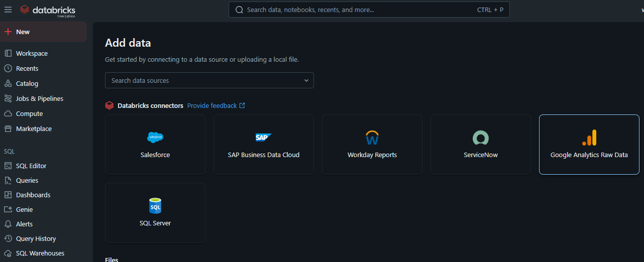Click the Dashboards grid icon
Viewport: 644px width, 262px height.
(8, 195)
